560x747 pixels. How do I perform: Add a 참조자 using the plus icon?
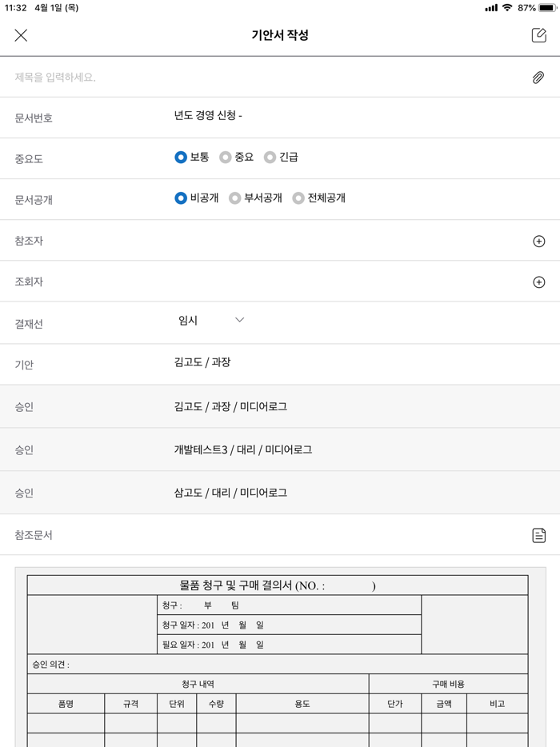539,240
